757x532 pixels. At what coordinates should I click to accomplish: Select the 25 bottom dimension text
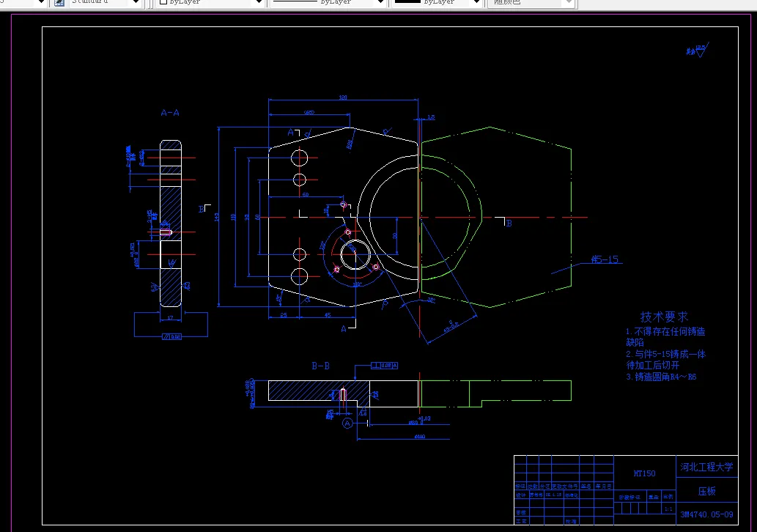point(284,315)
